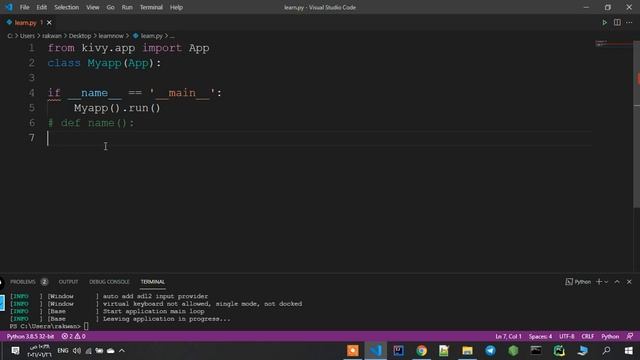Click the Split Editor Right icon
The width and height of the screenshot is (640, 360).
pos(617,23)
